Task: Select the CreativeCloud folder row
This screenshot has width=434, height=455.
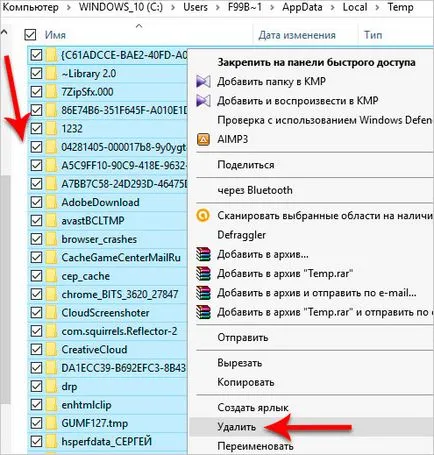Action: tap(107, 349)
